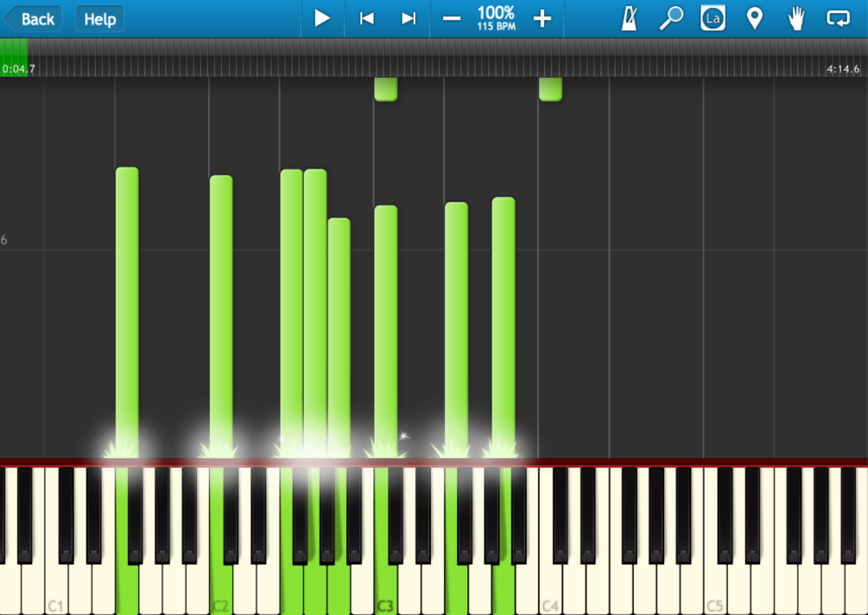Skip ahead with the next button
Image resolution: width=868 pixels, height=615 pixels.
pos(408,18)
